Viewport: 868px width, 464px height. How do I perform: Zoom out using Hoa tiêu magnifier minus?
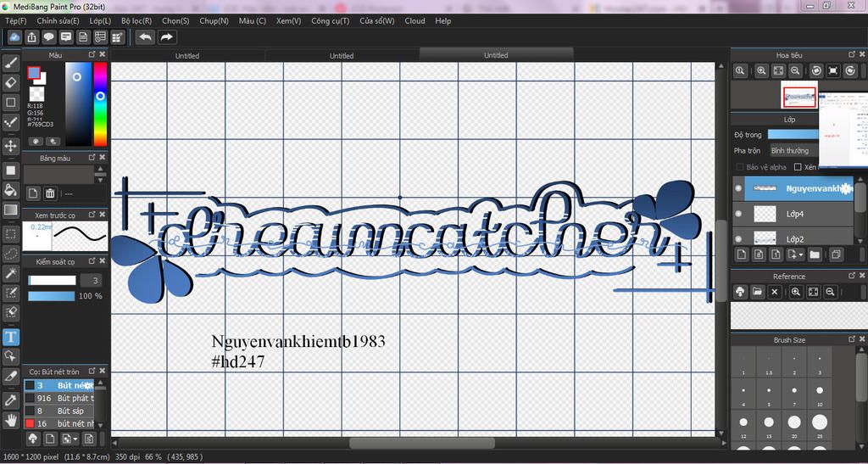795,71
